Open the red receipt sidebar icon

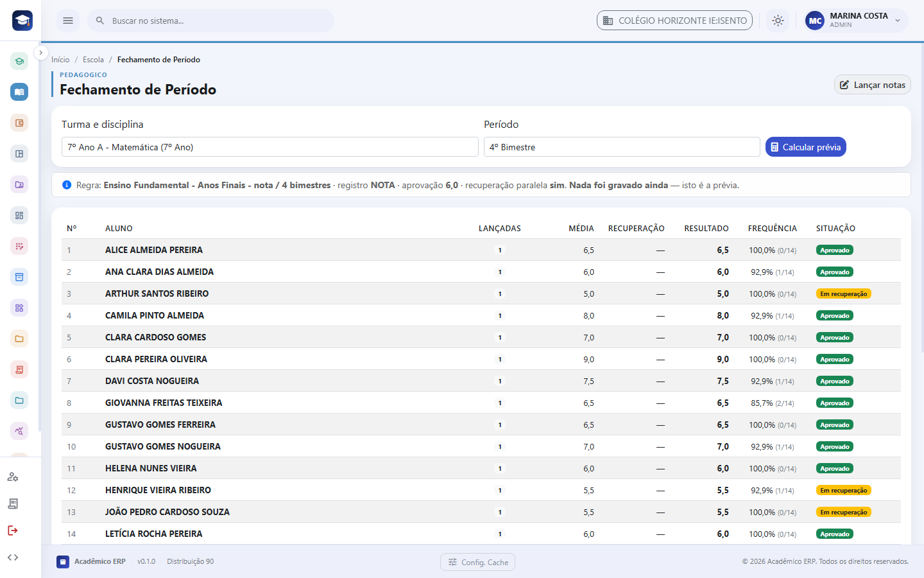click(19, 369)
